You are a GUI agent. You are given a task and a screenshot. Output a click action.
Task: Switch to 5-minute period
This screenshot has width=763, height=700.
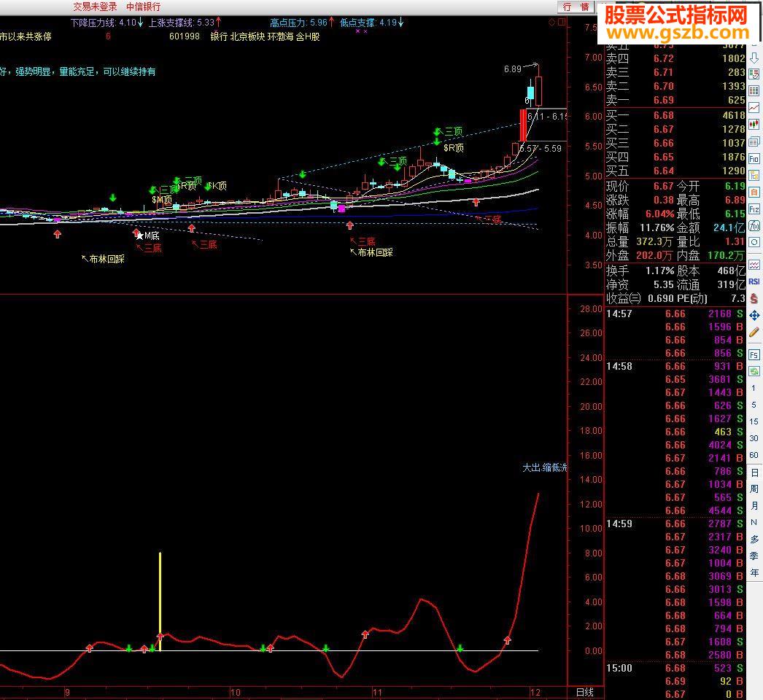pyautogui.click(x=754, y=405)
